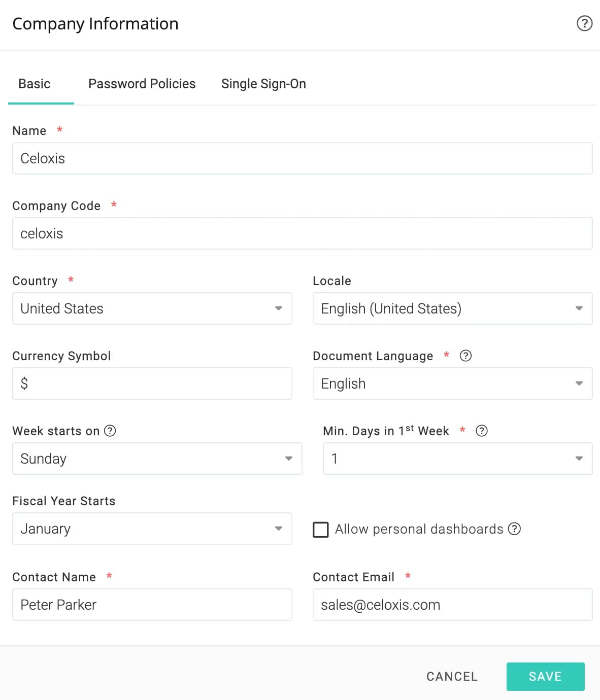This screenshot has height=700, width=600.
Task: Focus the Company Code field
Action: pyautogui.click(x=303, y=233)
